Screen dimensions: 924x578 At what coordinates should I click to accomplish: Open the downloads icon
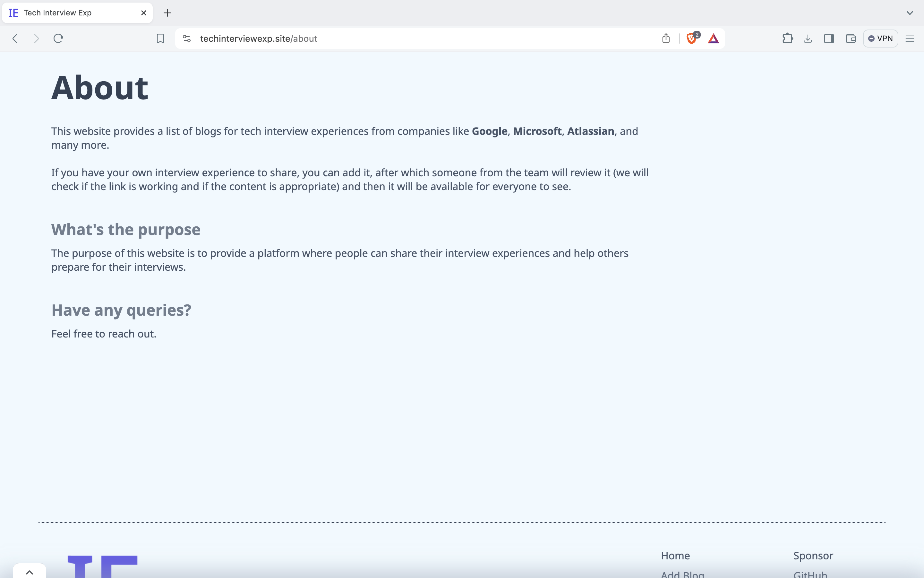pyautogui.click(x=808, y=39)
